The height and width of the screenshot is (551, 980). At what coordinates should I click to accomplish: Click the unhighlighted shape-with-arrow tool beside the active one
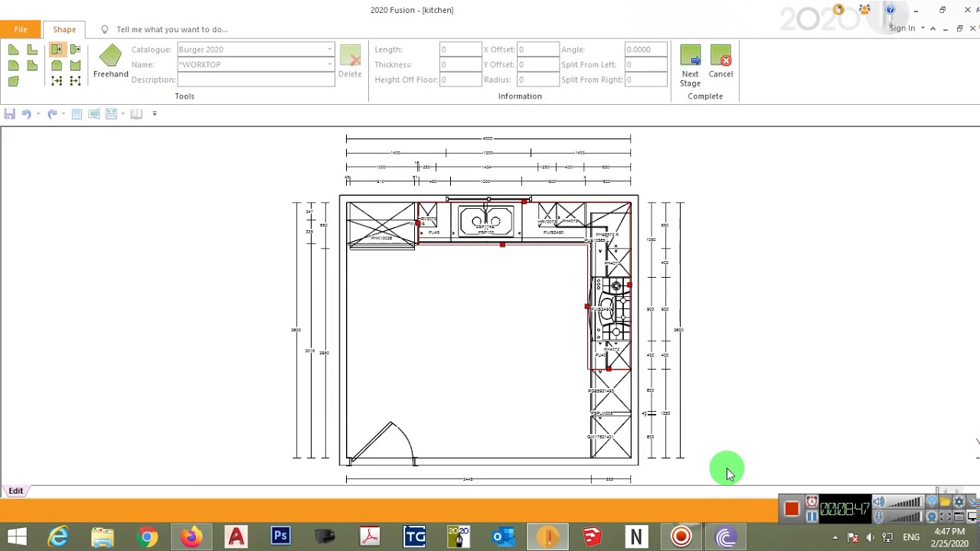(x=75, y=49)
